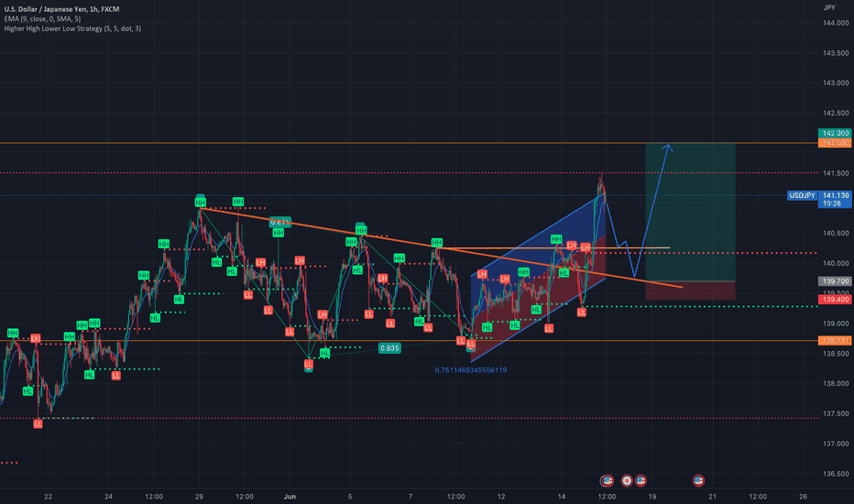Click the 24 date on time axis
Viewport: 854px width, 504px height.
108,497
